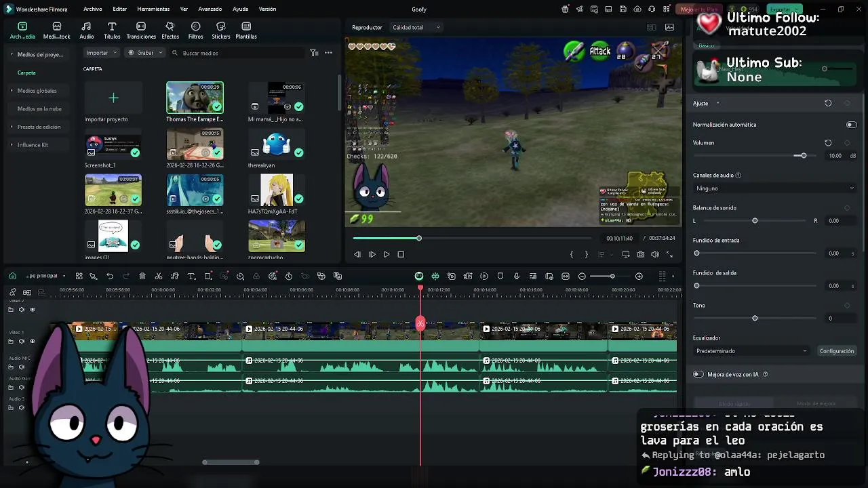Click the filter icon beside media search
The width and height of the screenshot is (868, 488).
pos(314,53)
